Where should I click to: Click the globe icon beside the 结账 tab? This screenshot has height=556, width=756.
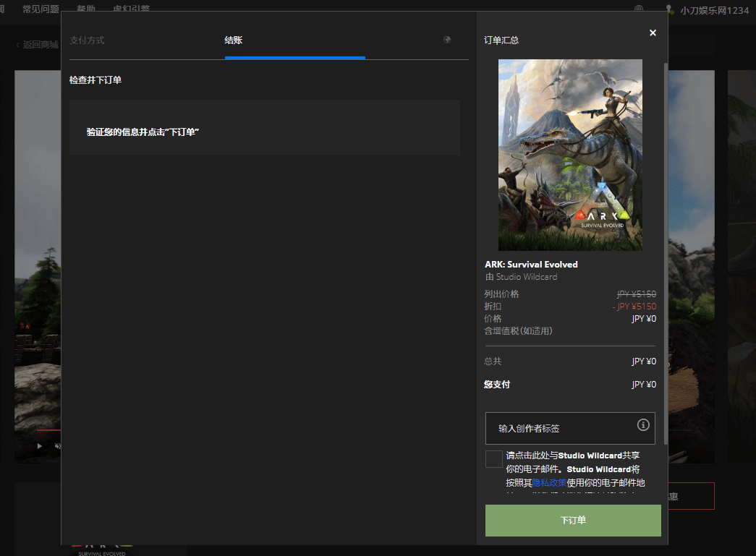pos(447,40)
